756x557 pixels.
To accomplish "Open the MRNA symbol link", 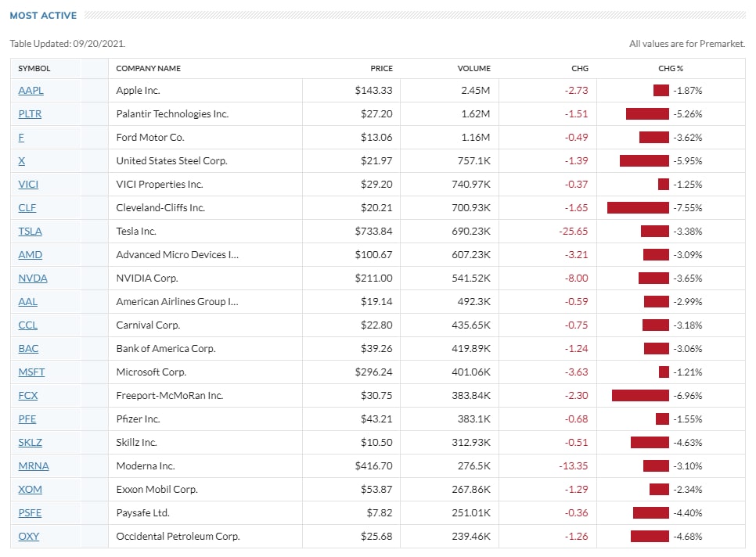I will 34,466.
